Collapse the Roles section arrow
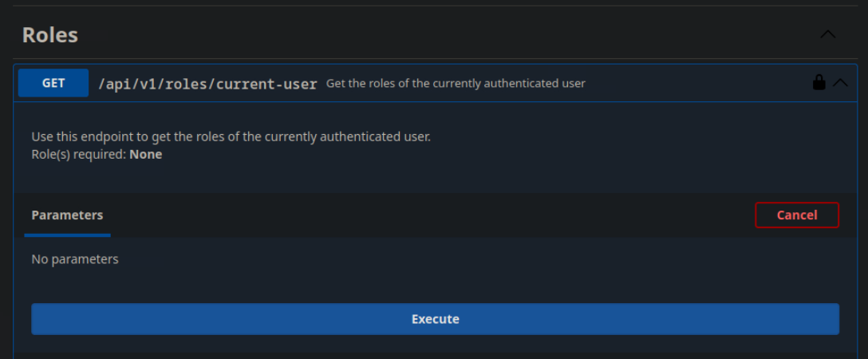This screenshot has height=359, width=868. pos(828,34)
